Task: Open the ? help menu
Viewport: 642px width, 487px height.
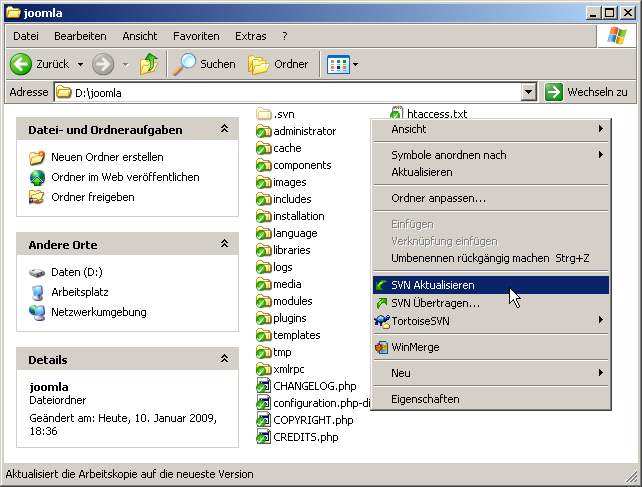Action: point(285,36)
